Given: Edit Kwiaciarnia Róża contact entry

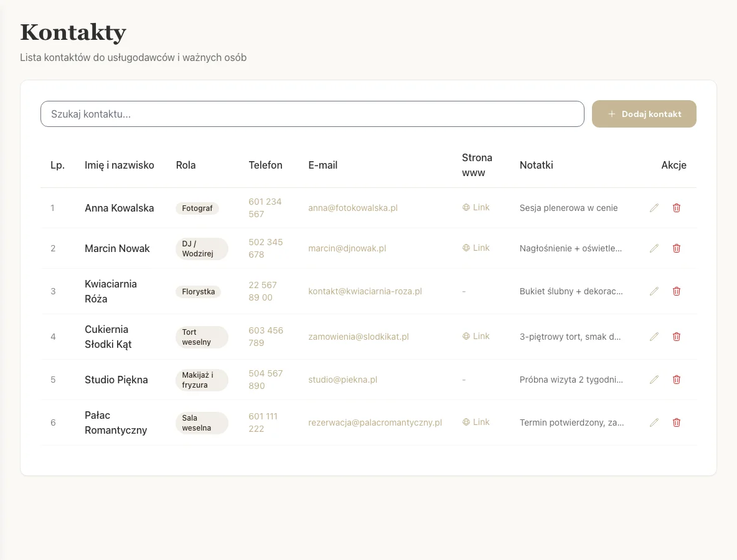Looking at the screenshot, I should [x=654, y=291].
